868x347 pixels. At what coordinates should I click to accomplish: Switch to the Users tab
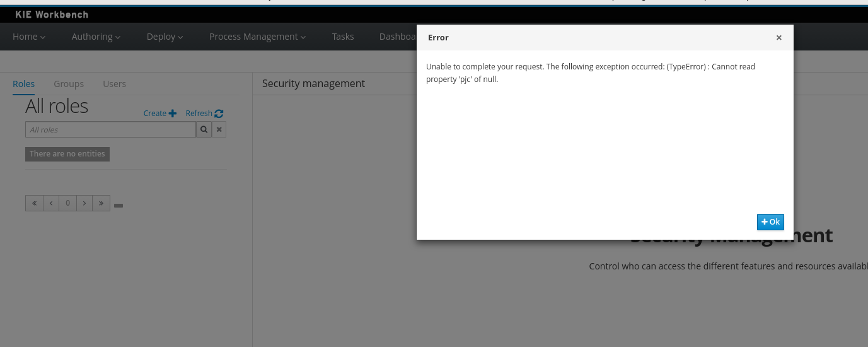(114, 84)
